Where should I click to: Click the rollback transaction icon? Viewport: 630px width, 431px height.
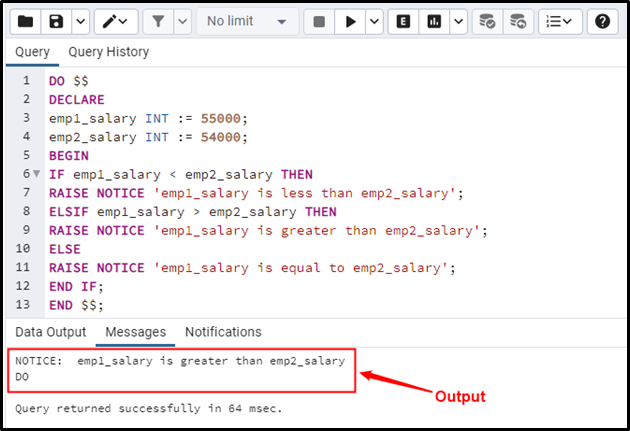click(x=518, y=21)
